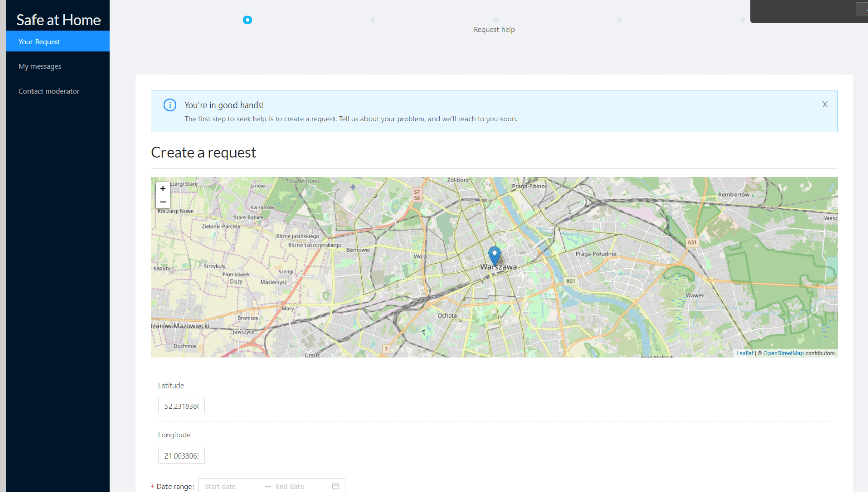
Task: Select the End date field
Action: (x=299, y=486)
